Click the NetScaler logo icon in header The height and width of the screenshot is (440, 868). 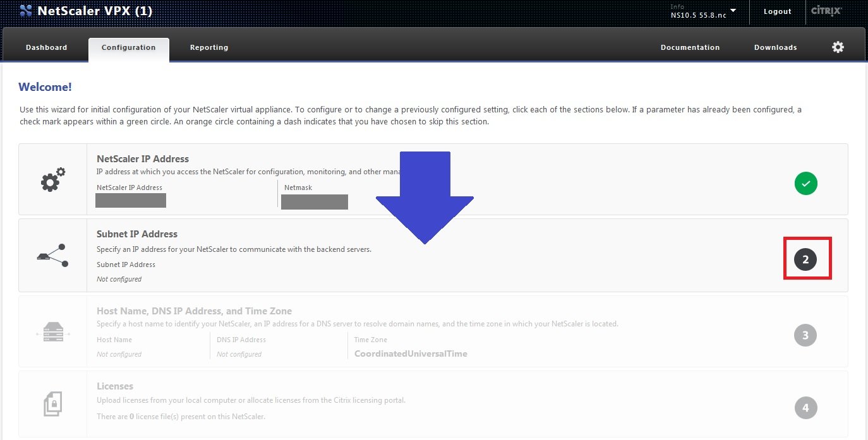pos(26,11)
